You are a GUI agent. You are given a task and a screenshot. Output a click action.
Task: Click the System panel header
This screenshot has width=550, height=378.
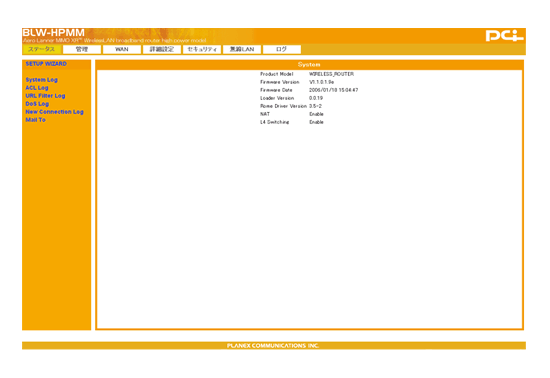pyautogui.click(x=309, y=65)
